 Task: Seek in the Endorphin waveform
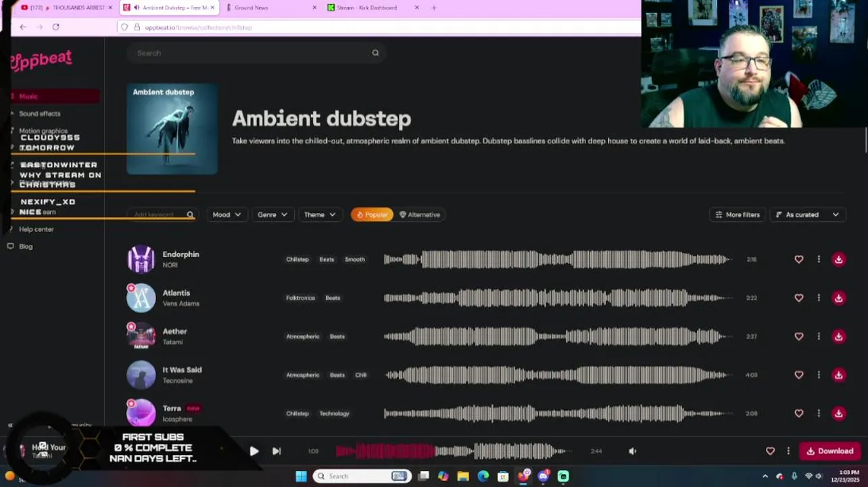tap(558, 259)
